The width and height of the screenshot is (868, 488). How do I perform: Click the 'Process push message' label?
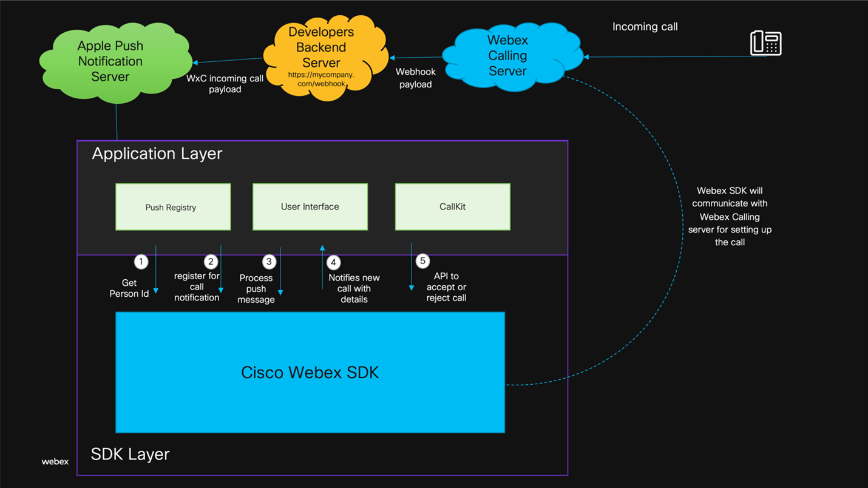(256, 289)
